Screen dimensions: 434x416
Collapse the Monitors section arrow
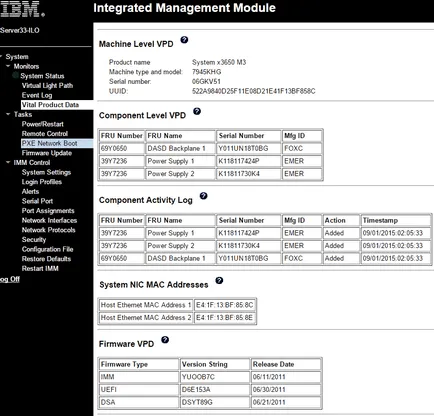tap(8, 66)
